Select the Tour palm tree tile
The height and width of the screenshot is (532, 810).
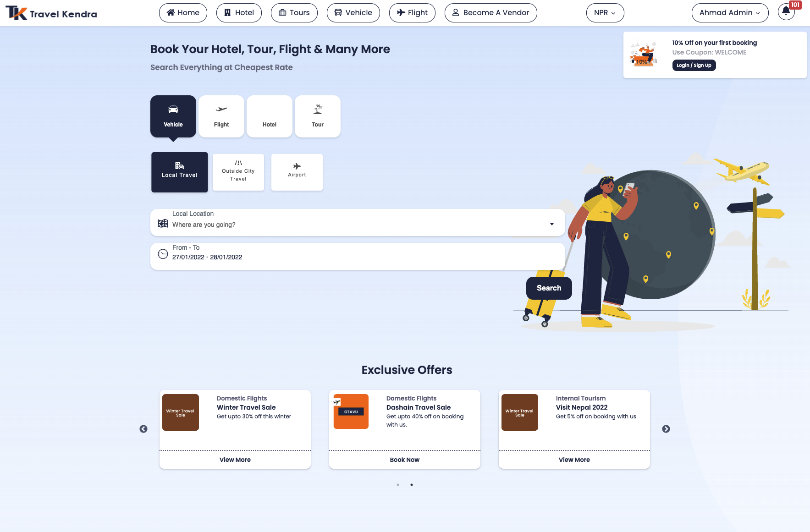click(318, 116)
